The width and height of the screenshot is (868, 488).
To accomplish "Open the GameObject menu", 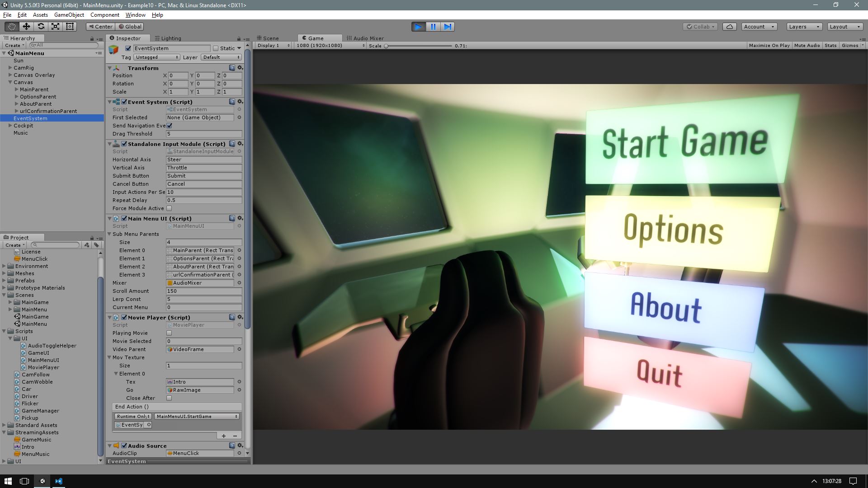I will tap(69, 15).
